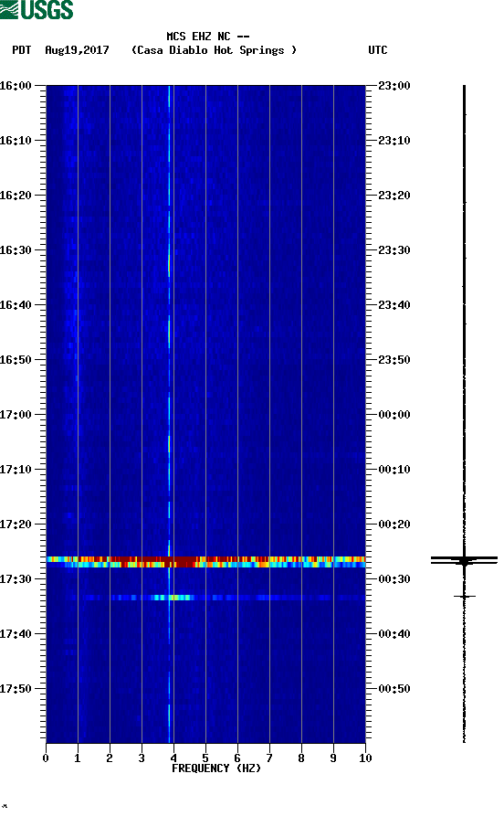Click frequency axis tick label 2
This screenshot has width=504, height=816.
[x=110, y=758]
